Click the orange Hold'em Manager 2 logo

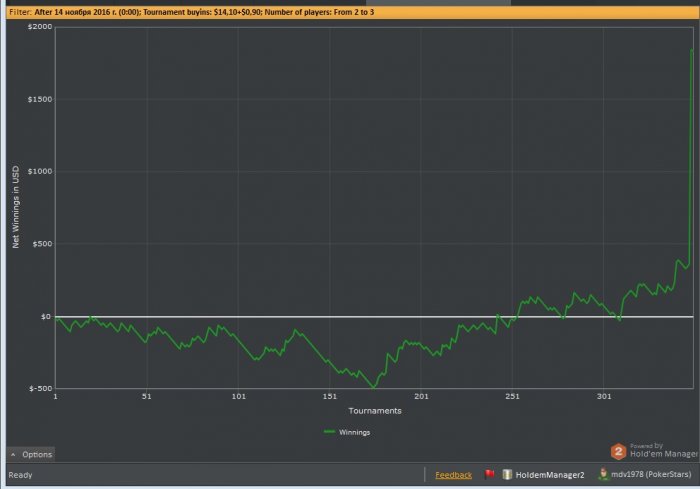[x=619, y=451]
